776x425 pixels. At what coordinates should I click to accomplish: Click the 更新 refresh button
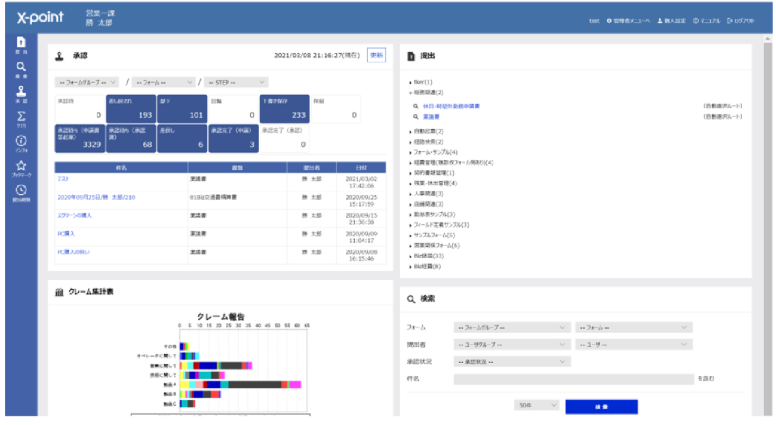tap(376, 55)
